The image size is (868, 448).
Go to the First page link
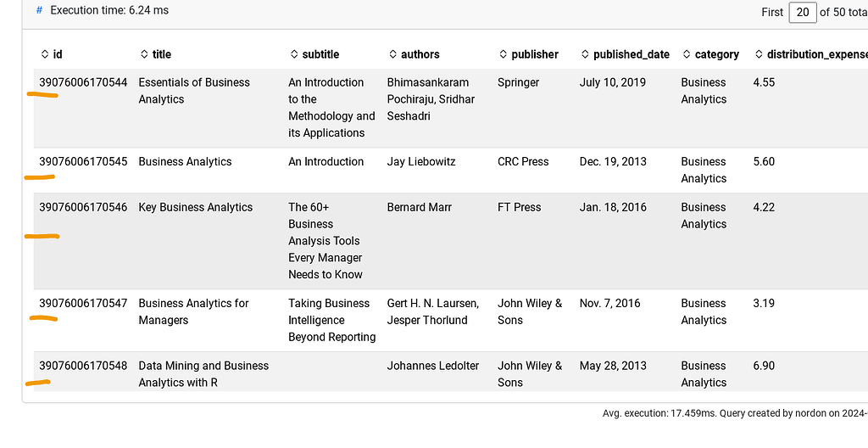coord(772,12)
